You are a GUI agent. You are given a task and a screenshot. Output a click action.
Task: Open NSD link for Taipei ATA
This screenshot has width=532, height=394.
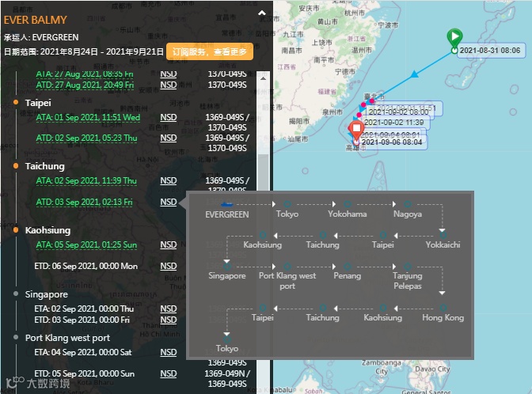tap(169, 117)
